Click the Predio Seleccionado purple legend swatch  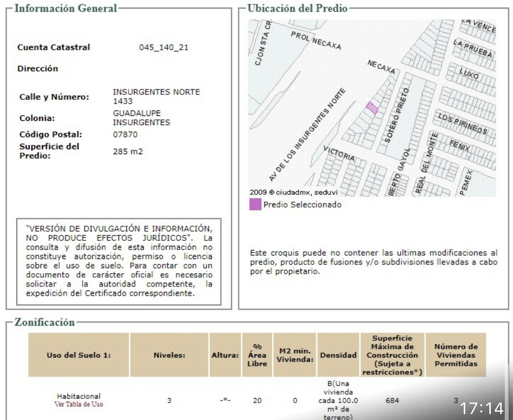pyautogui.click(x=255, y=204)
